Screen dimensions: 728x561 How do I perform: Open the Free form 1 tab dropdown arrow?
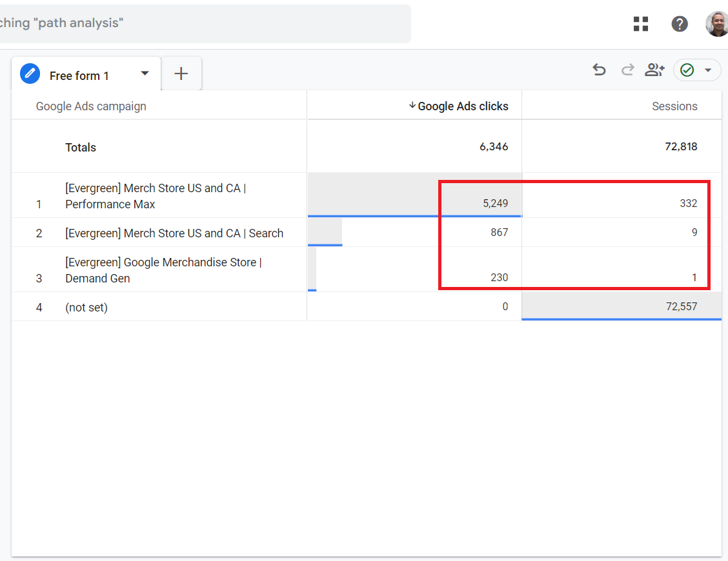[145, 74]
